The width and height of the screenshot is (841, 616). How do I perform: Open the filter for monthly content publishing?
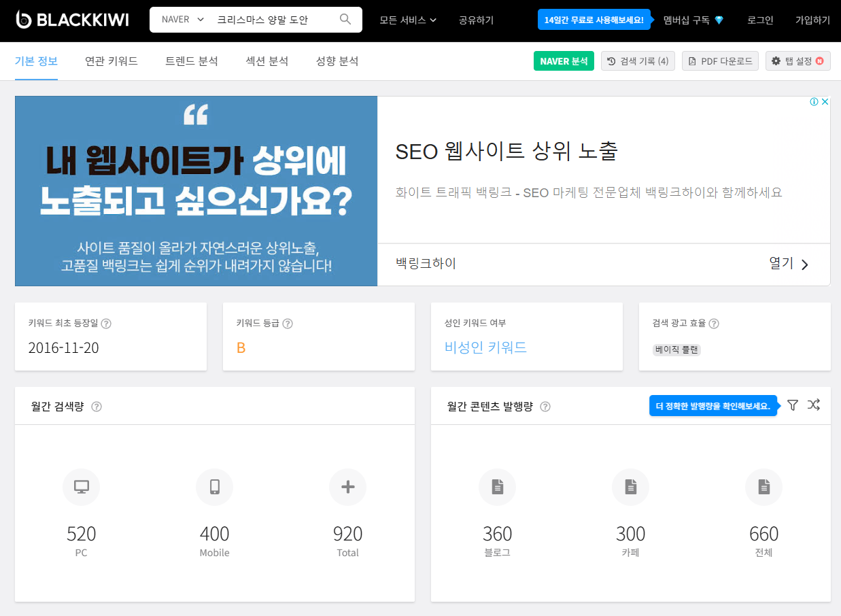coord(792,405)
